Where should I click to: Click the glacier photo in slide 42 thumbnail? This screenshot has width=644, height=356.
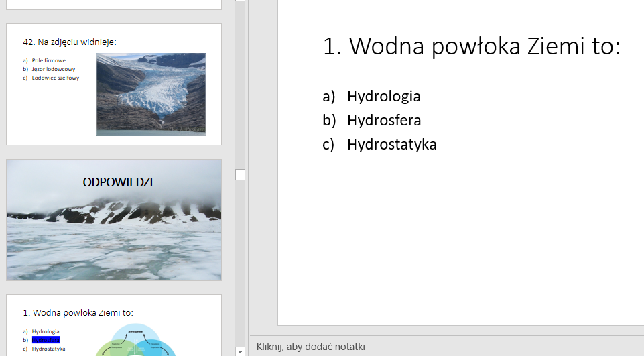tap(151, 94)
